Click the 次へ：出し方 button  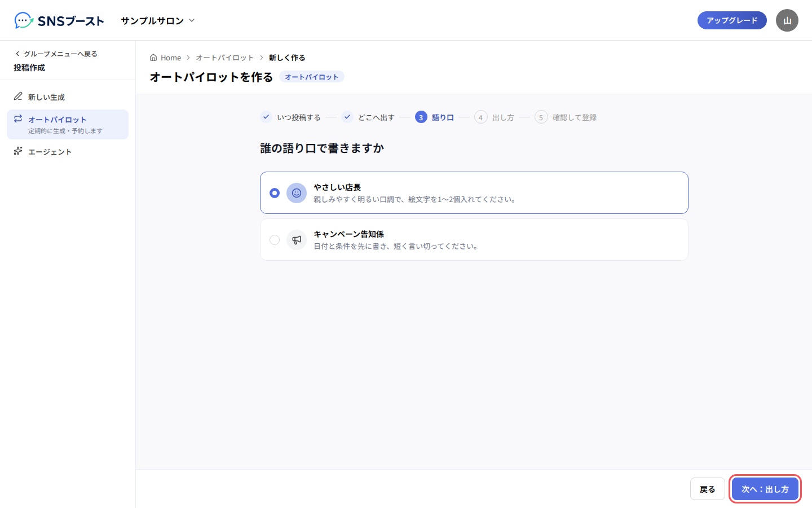[765, 489]
